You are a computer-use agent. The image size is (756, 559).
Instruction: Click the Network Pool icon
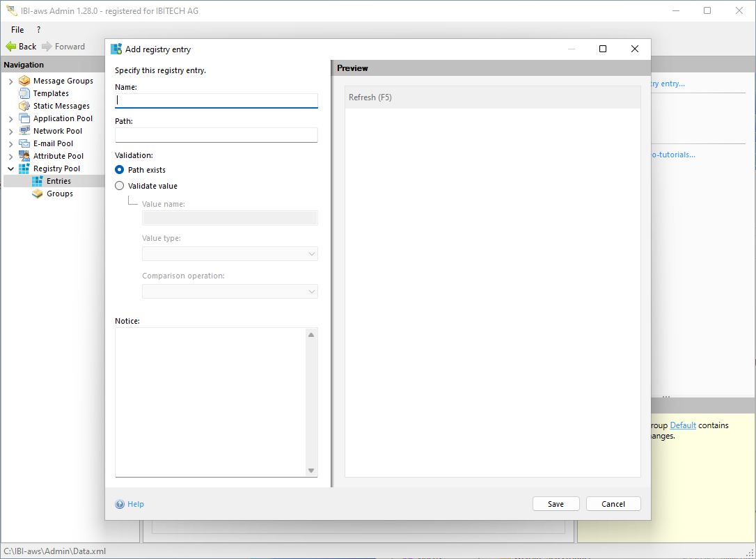pos(24,131)
